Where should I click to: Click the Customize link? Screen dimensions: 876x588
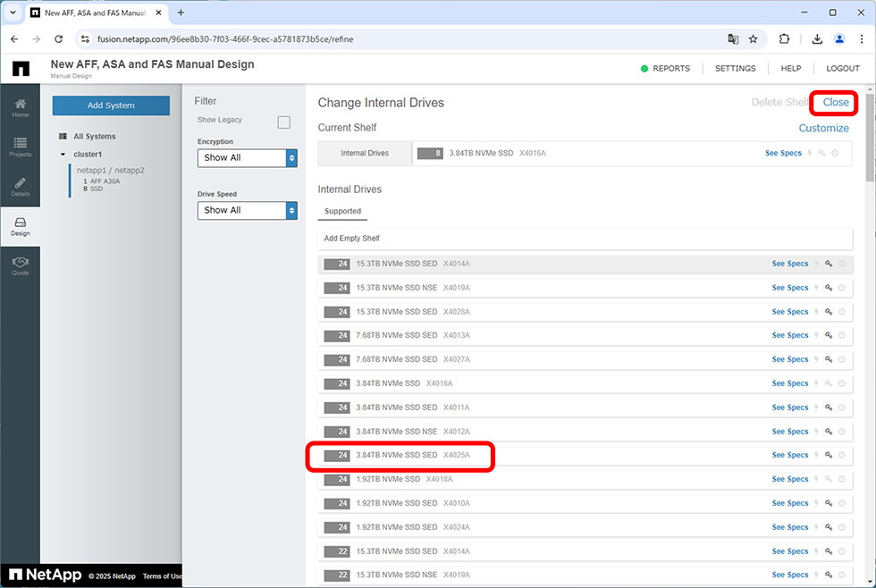[x=823, y=129]
